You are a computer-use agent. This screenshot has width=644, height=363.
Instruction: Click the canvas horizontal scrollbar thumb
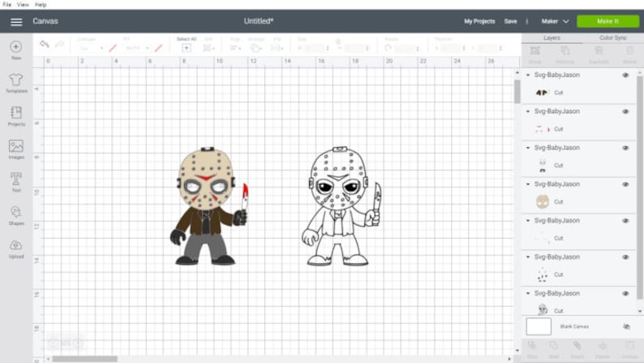pos(84,359)
